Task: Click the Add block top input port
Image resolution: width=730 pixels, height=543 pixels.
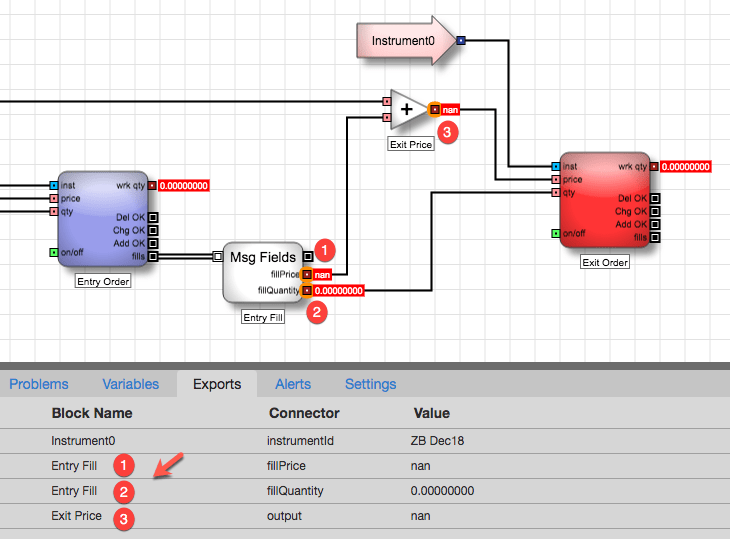Action: (x=387, y=102)
